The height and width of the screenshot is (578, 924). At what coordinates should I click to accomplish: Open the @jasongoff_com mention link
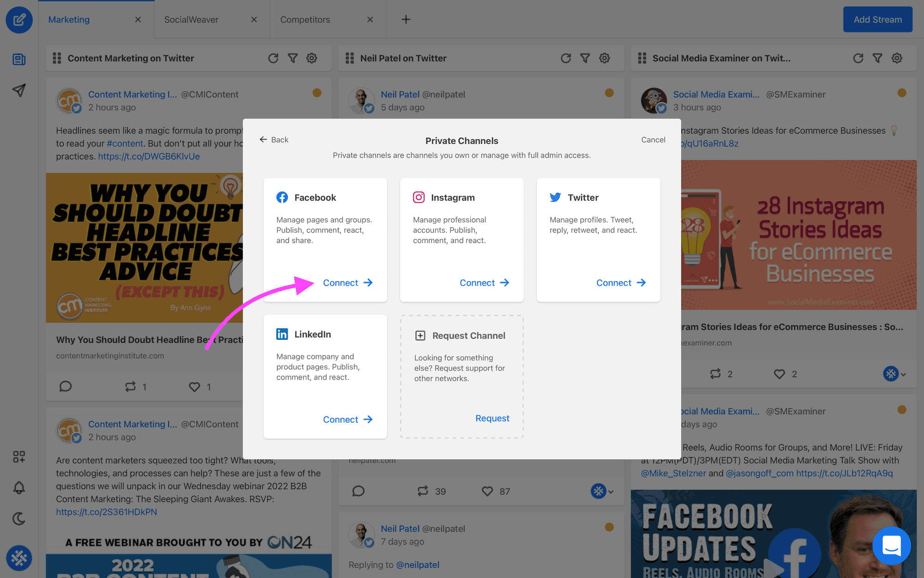(x=760, y=473)
